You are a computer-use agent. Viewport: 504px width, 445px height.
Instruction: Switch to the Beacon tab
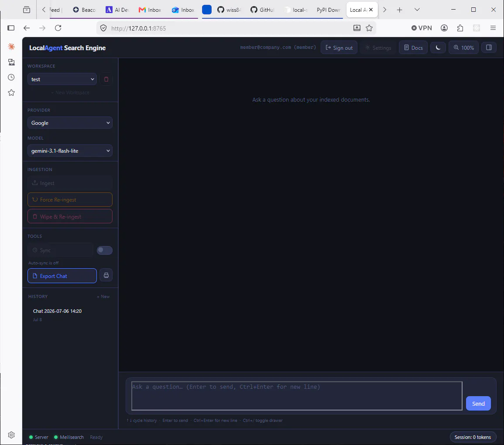click(x=84, y=10)
